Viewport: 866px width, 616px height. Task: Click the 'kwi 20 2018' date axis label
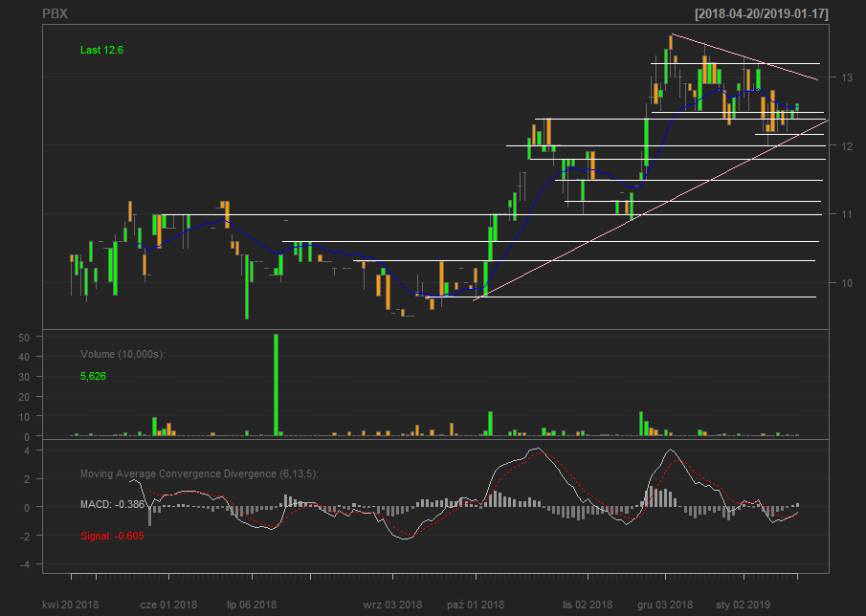point(70,605)
